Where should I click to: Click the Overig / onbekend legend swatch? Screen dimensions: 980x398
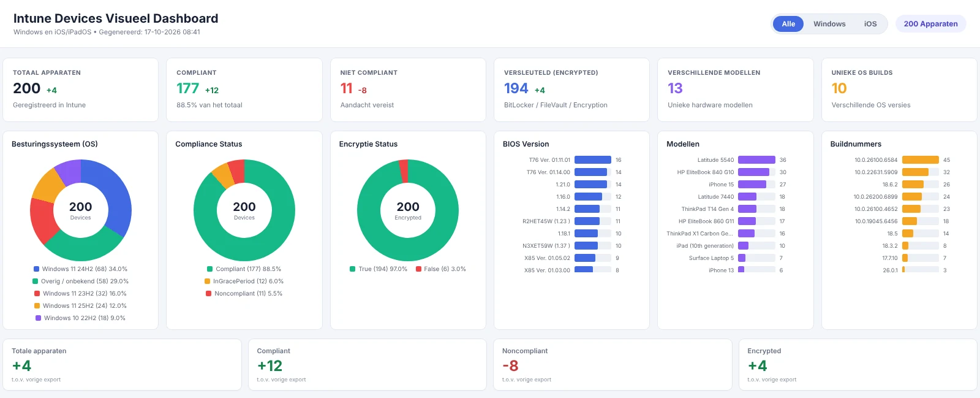pyautogui.click(x=35, y=281)
